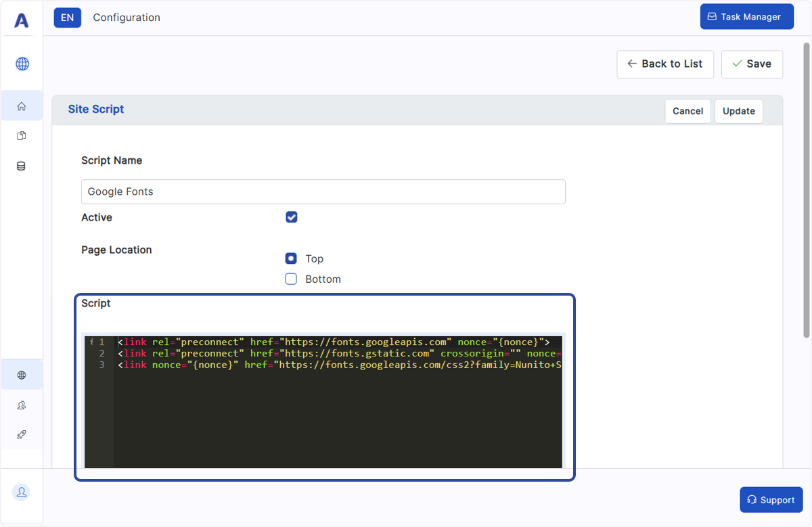This screenshot has height=527, width=812.
Task: Click line 2 with fonts.gstatic.com
Action: point(338,353)
